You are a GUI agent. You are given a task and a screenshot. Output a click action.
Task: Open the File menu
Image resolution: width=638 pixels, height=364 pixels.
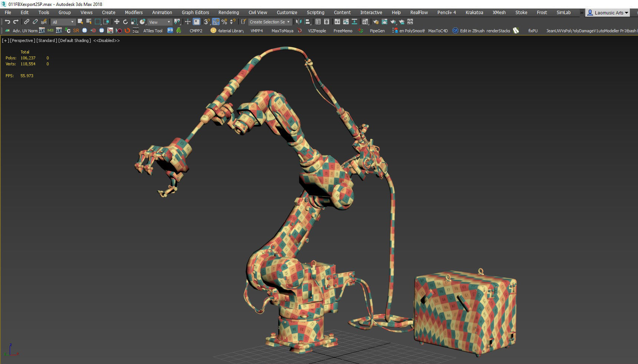(x=8, y=12)
